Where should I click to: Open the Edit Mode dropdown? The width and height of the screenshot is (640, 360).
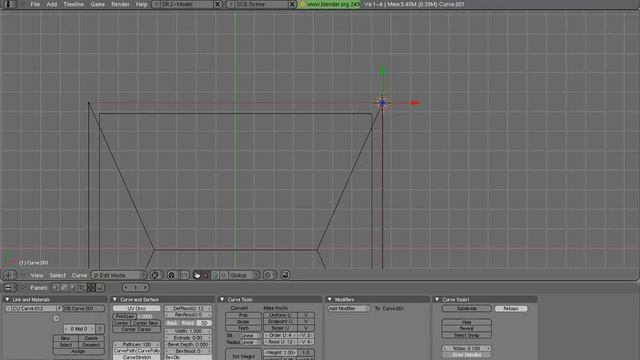118,276
